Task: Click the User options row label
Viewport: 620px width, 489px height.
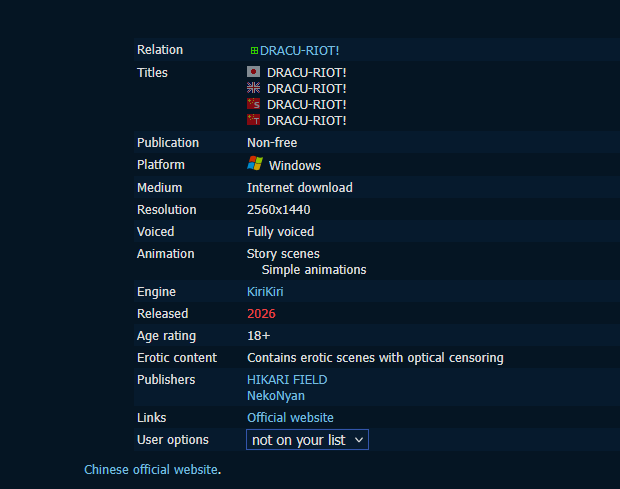Action: (x=173, y=440)
